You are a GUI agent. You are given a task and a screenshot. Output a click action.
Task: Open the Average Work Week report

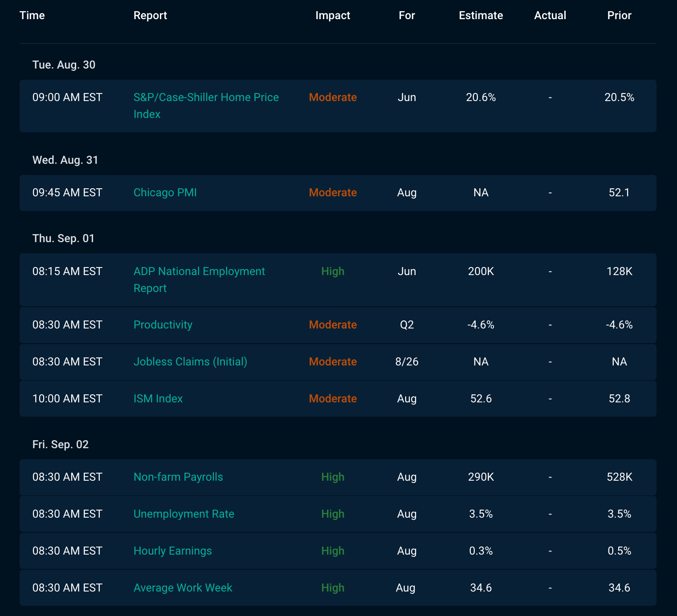(x=183, y=588)
